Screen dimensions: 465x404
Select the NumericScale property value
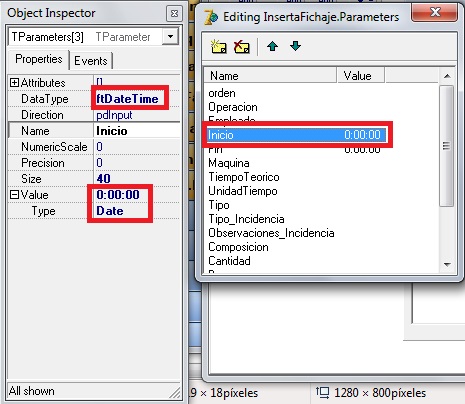click(99, 147)
